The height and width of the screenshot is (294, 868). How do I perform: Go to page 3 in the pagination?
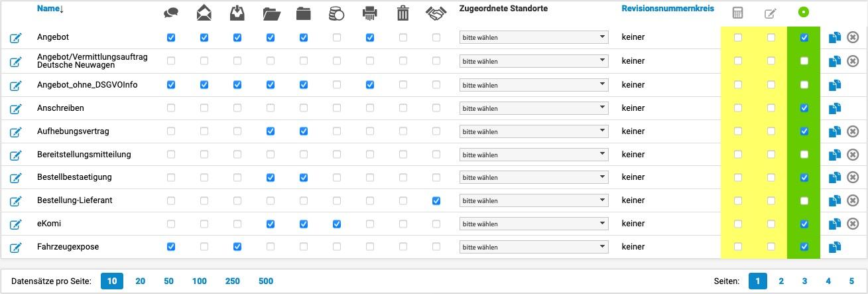pos(804,281)
